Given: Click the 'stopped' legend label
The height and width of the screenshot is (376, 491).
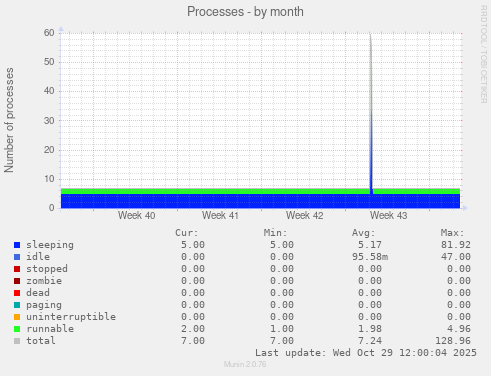Looking at the screenshot, I should pos(47,269).
